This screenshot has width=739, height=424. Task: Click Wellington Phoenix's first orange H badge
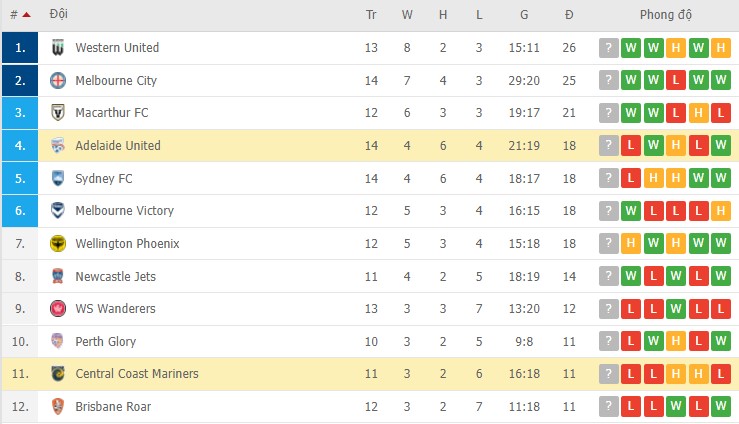pos(631,244)
